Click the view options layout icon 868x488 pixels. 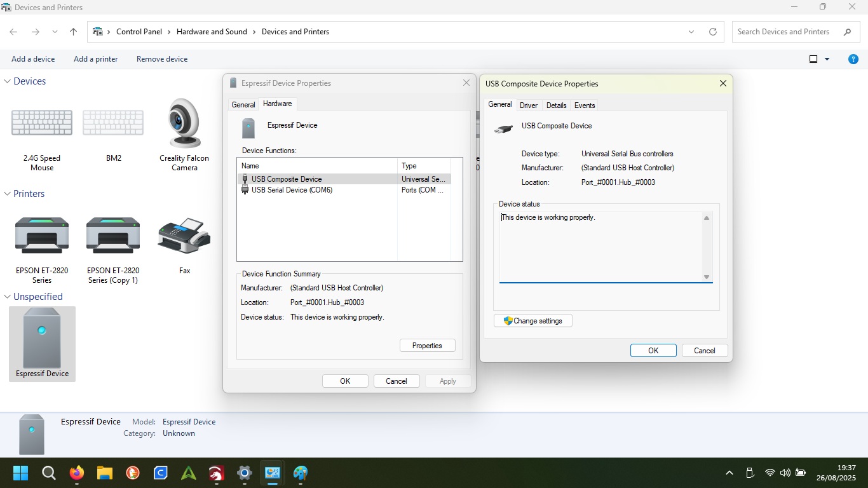(813, 59)
